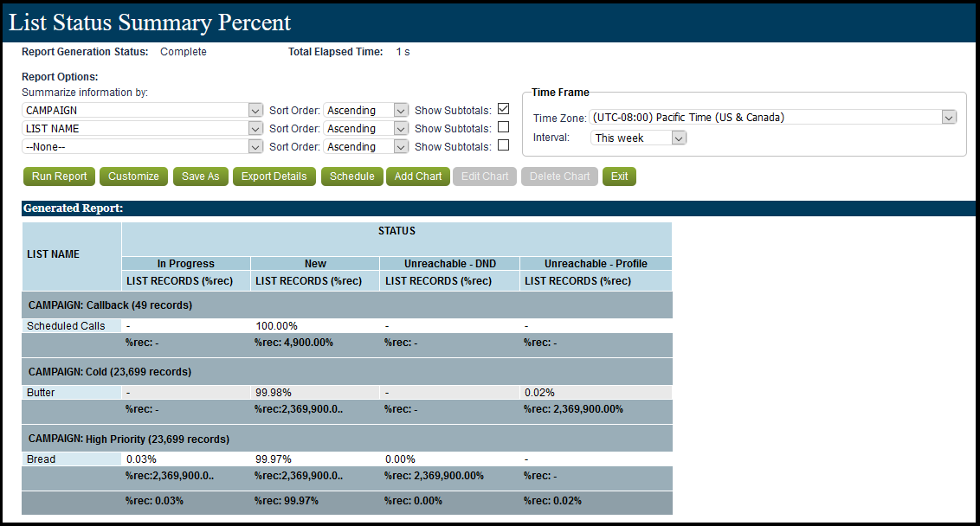Click the Run Report button
The height and width of the screenshot is (526, 980).
pyautogui.click(x=60, y=176)
